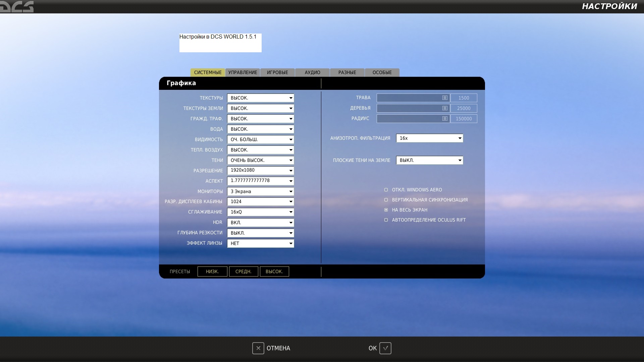
Task: Click the ДЕРЕВЬЯ value field 25000
Action: [464, 108]
